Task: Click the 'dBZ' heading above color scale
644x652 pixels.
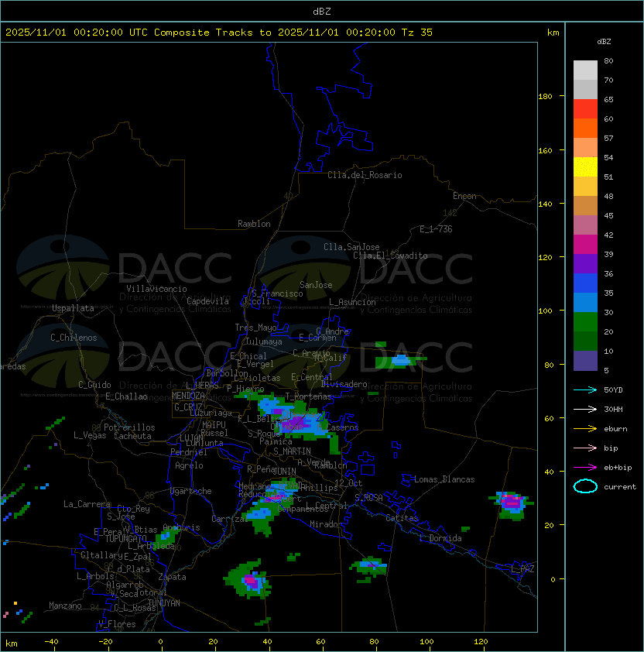Action: tap(604, 42)
